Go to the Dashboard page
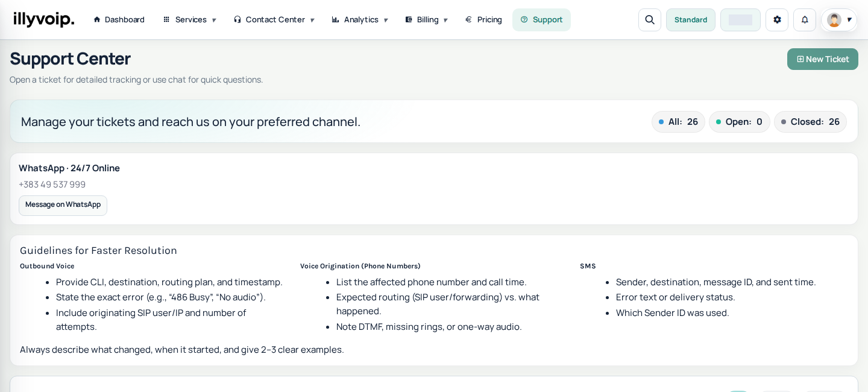Screen dimensions: 868x392 point(119,20)
